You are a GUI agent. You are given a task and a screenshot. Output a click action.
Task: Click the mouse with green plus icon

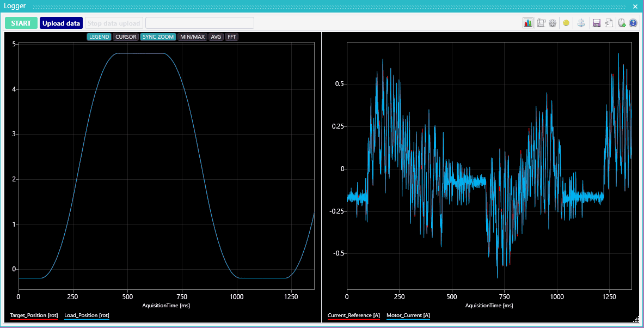coord(622,23)
